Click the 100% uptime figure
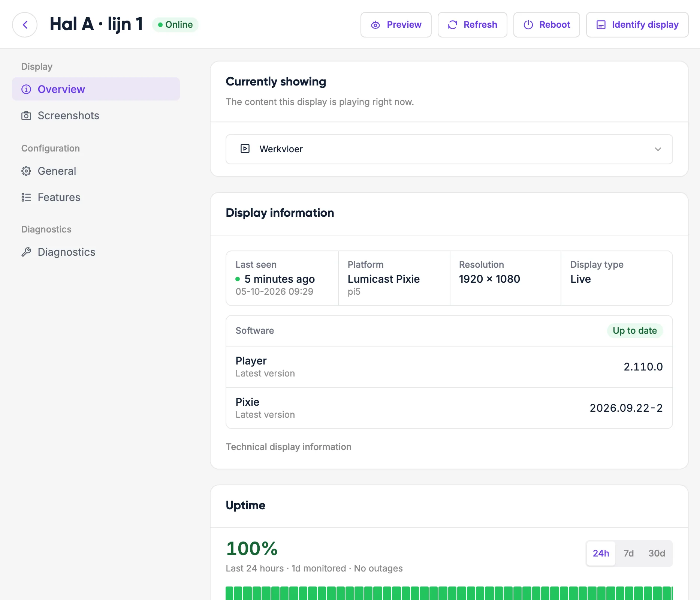This screenshot has width=700, height=600. click(252, 549)
